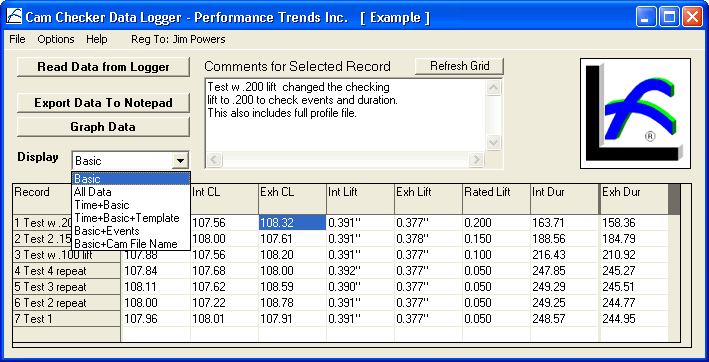Viewport: 709px width, 362px height.
Task: Click comments horizontal scroll left arrow
Action: point(214,159)
